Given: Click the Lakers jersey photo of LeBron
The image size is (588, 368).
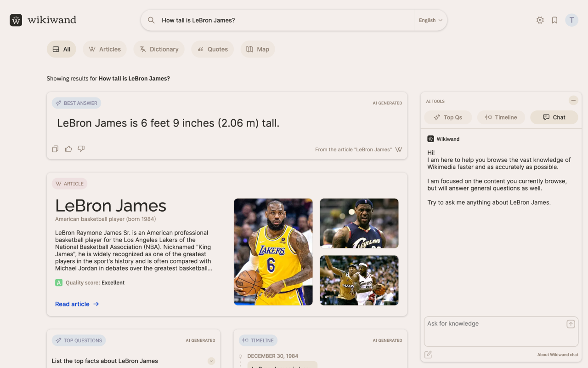Looking at the screenshot, I should (273, 252).
